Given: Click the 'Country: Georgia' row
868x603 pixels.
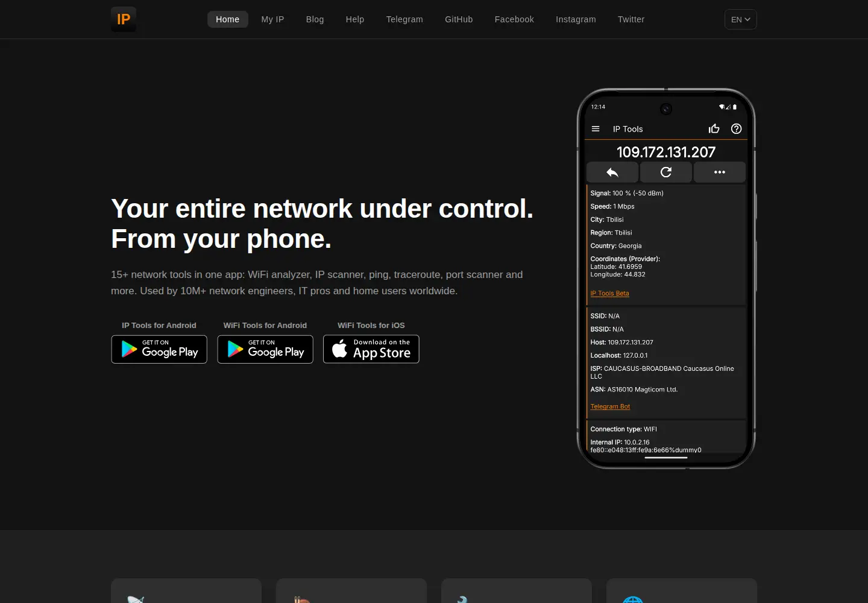Looking at the screenshot, I should pyautogui.click(x=616, y=246).
